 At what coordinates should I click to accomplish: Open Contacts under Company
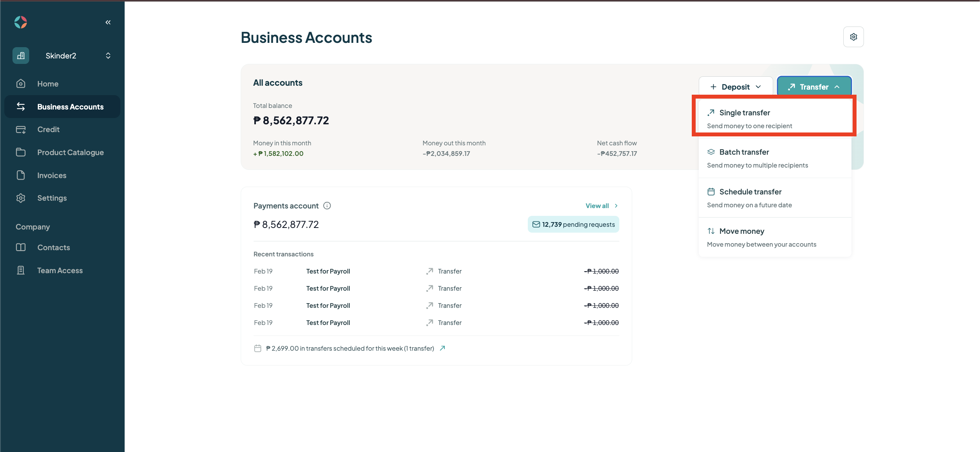click(x=62, y=247)
